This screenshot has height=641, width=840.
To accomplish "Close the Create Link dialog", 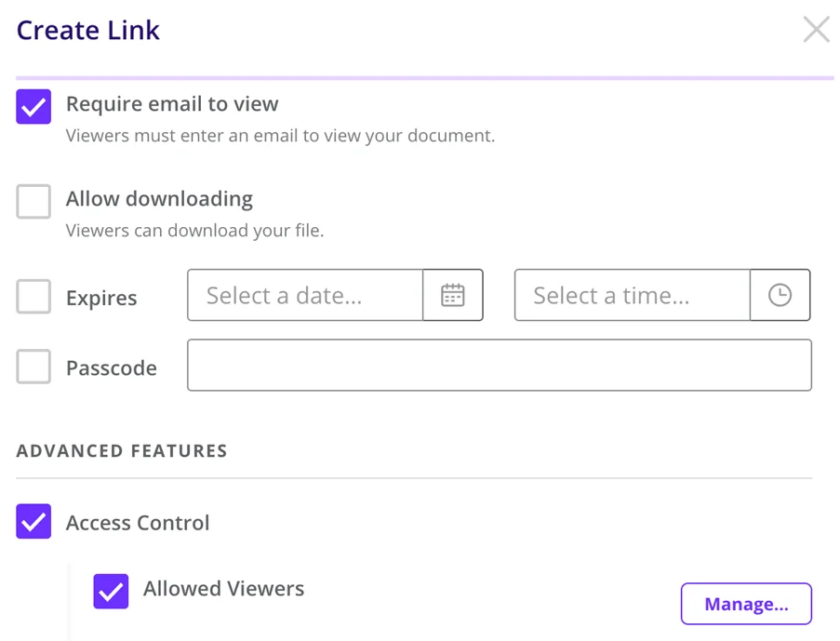I will coord(816,30).
